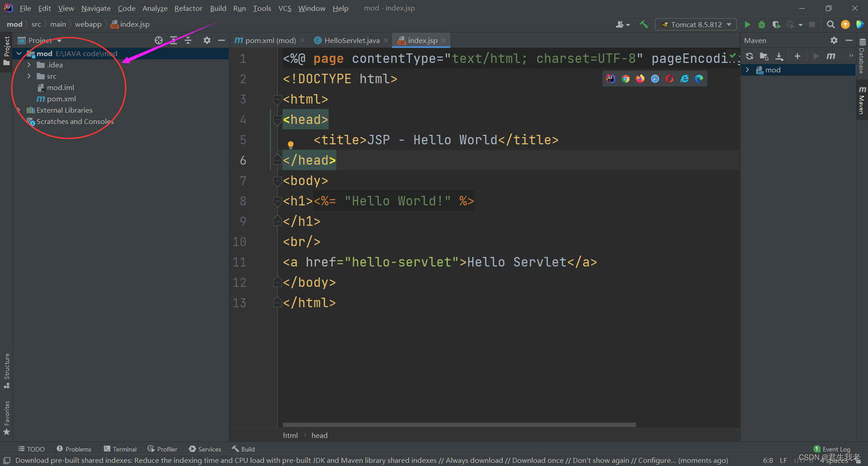Click the intention lightbulb on line 5
The height and width of the screenshot is (466, 868).
[291, 145]
